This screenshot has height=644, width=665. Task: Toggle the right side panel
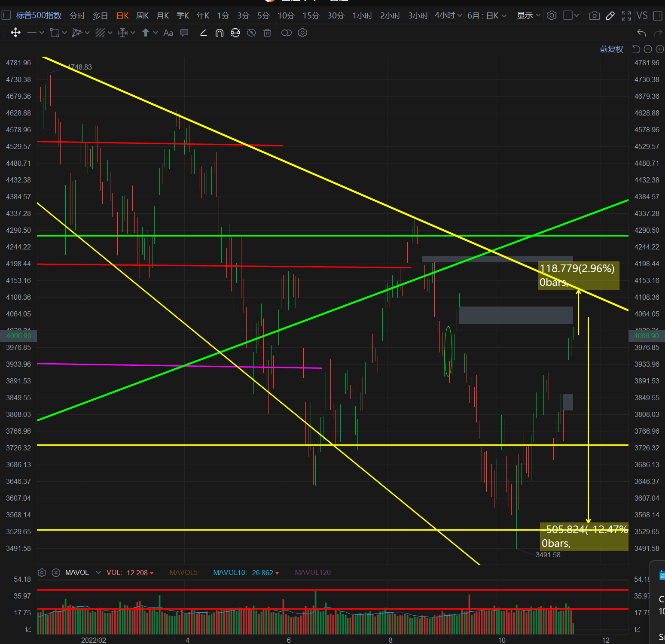657,16
